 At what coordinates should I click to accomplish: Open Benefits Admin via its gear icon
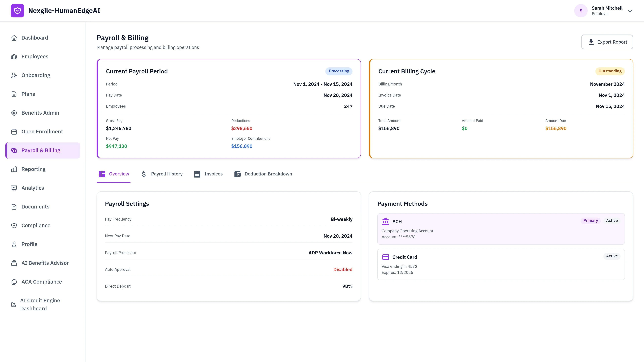[x=14, y=113]
